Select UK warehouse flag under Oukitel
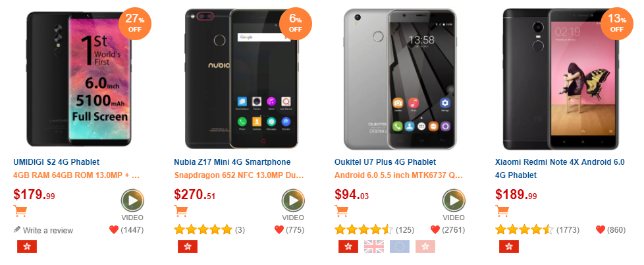644x265 pixels. (x=374, y=247)
